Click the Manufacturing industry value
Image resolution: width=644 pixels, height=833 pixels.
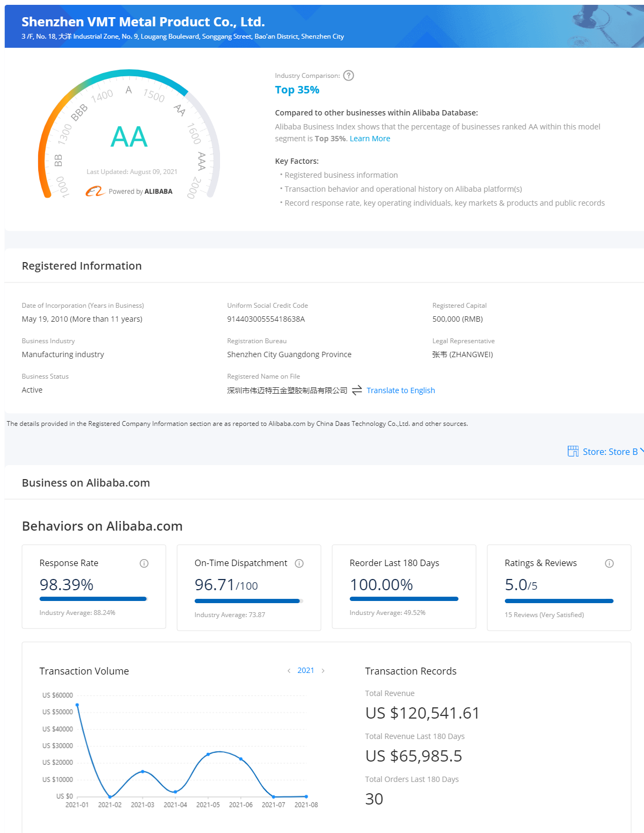(x=63, y=354)
